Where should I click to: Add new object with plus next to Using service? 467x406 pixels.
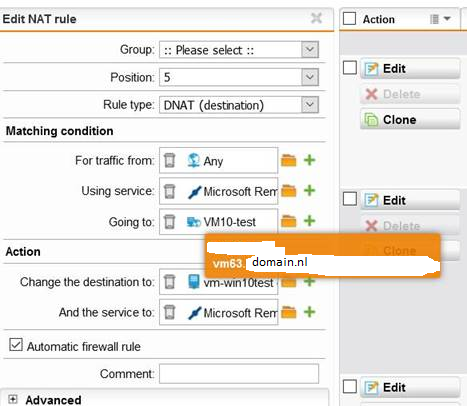(x=310, y=191)
